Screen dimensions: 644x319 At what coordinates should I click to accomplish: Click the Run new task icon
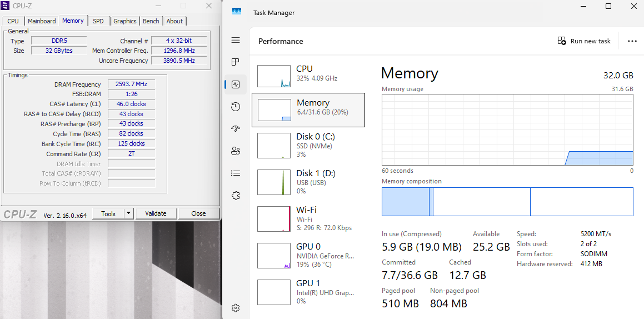tap(562, 41)
